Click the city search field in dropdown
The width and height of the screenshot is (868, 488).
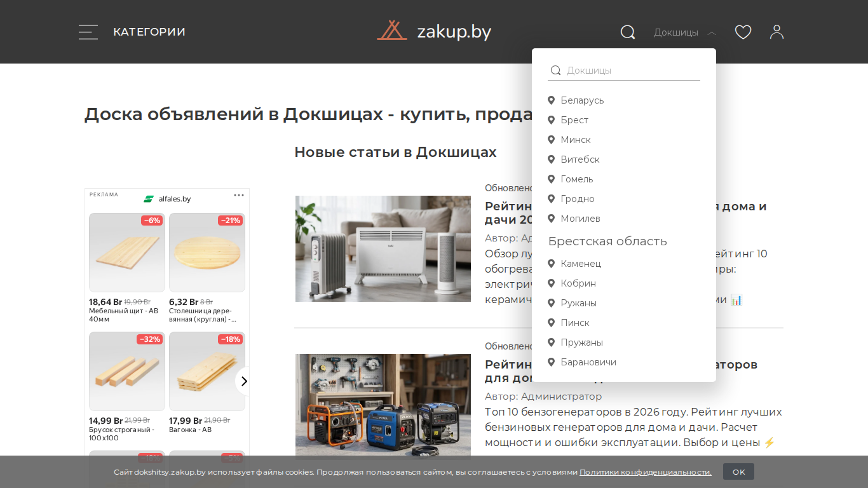(x=624, y=71)
